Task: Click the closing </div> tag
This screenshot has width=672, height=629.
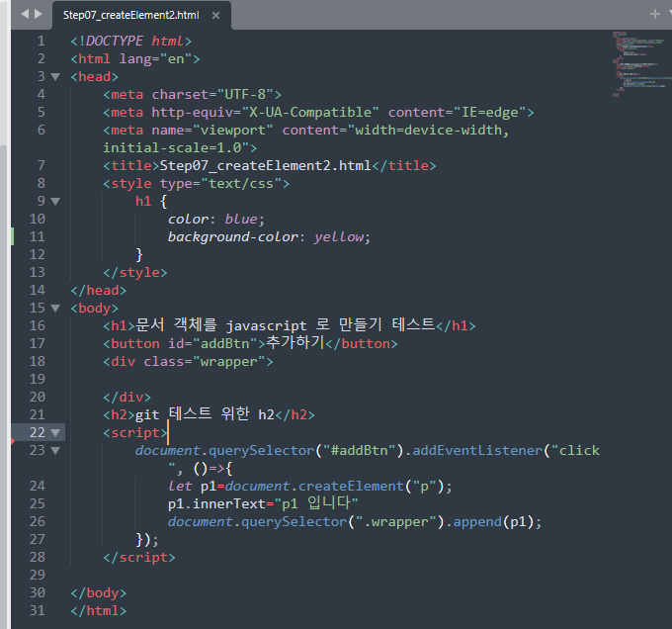Action: (126, 397)
